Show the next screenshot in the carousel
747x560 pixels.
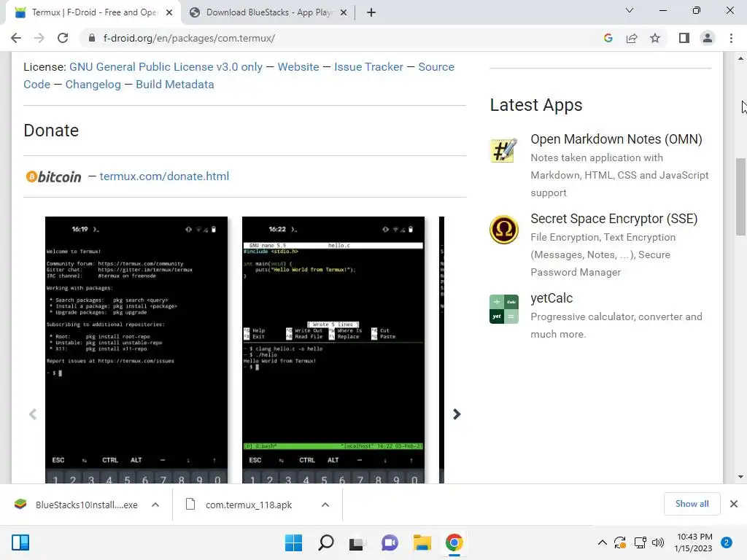click(x=457, y=414)
